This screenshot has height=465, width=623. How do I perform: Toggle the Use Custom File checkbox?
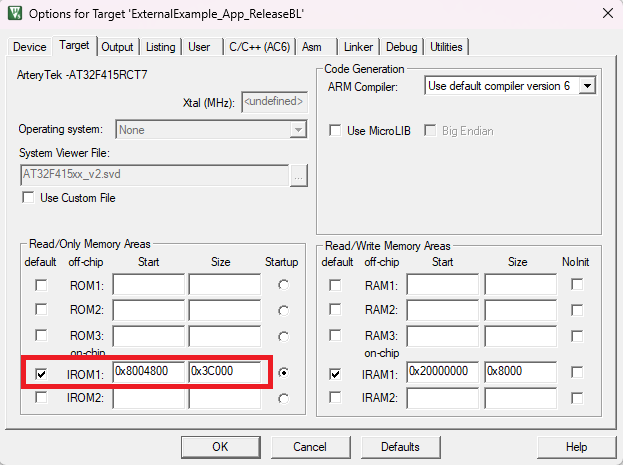point(28,198)
